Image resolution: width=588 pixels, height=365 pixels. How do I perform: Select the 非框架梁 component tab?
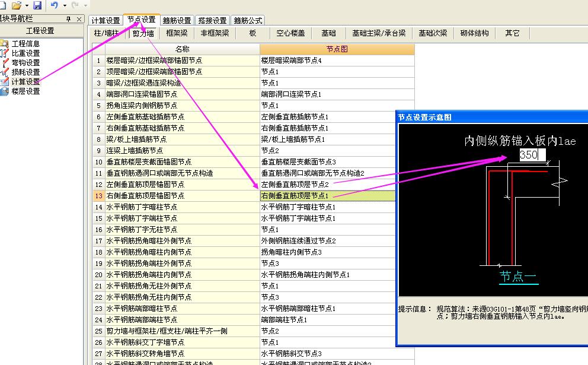tap(215, 33)
